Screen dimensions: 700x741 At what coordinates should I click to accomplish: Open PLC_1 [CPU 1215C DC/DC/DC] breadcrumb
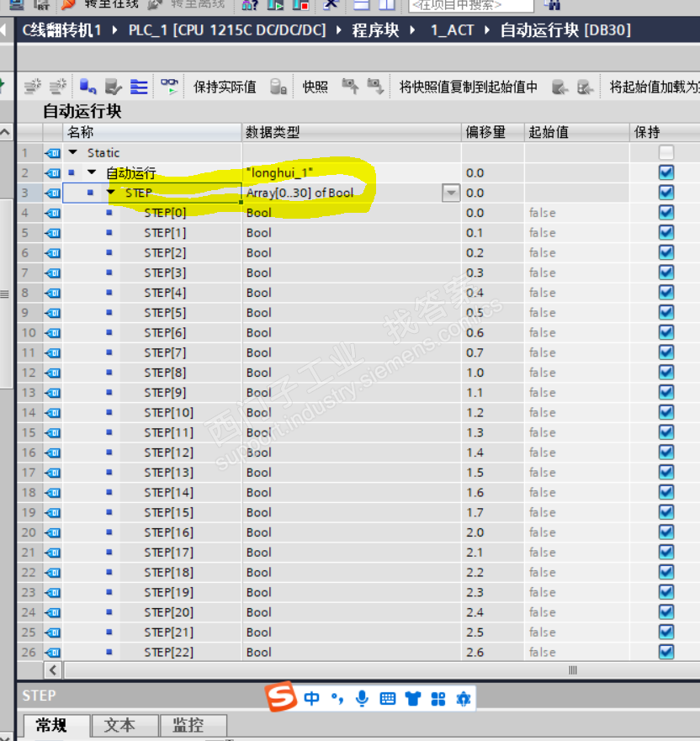pyautogui.click(x=227, y=30)
